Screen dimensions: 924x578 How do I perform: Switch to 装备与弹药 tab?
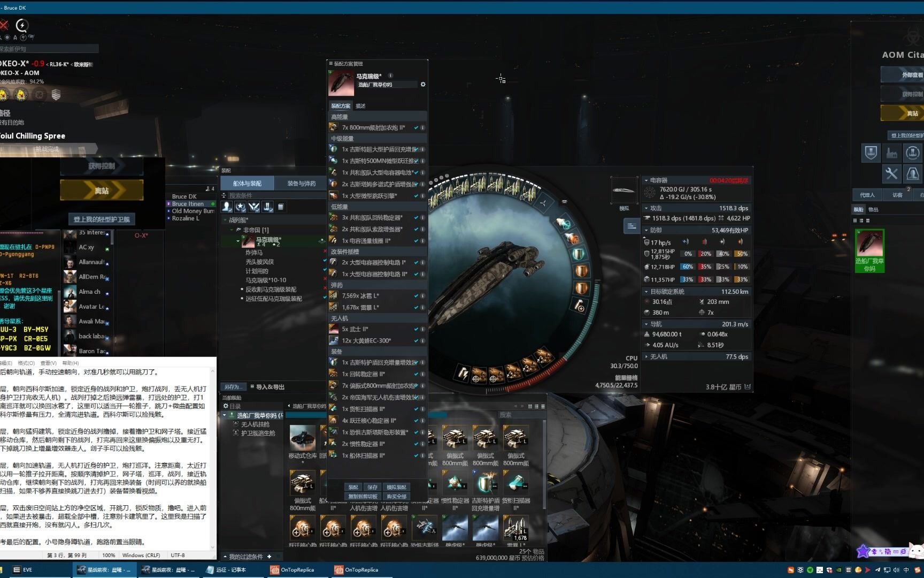(x=302, y=184)
